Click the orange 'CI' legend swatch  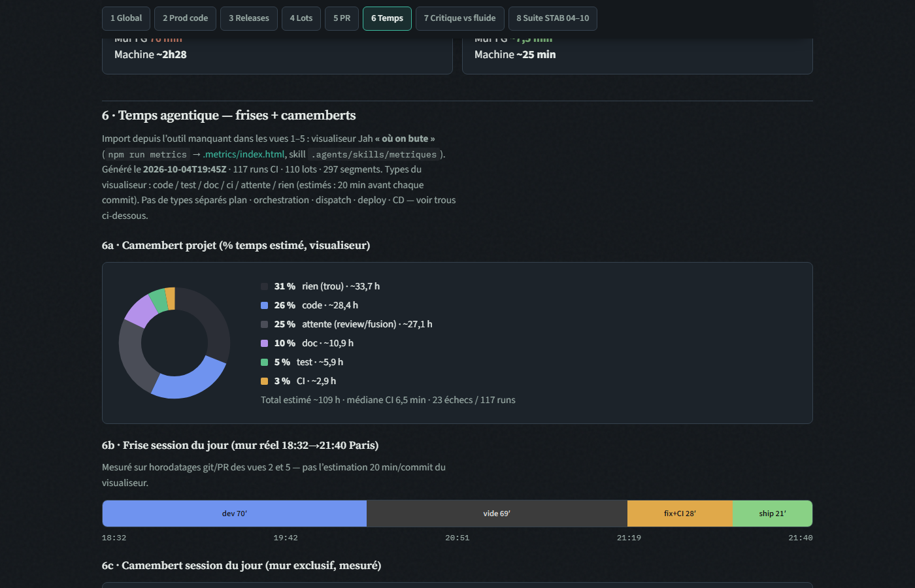pos(264,381)
